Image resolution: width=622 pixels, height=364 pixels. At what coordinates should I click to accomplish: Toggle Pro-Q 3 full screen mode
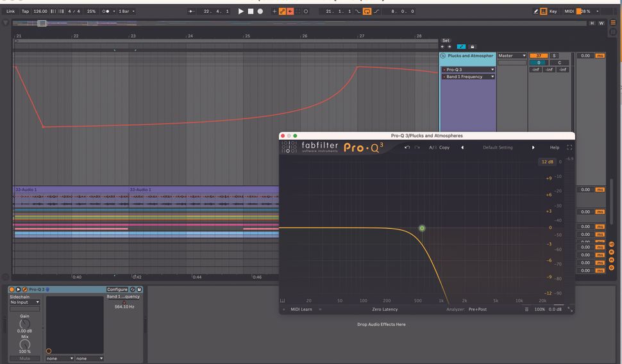point(569,147)
